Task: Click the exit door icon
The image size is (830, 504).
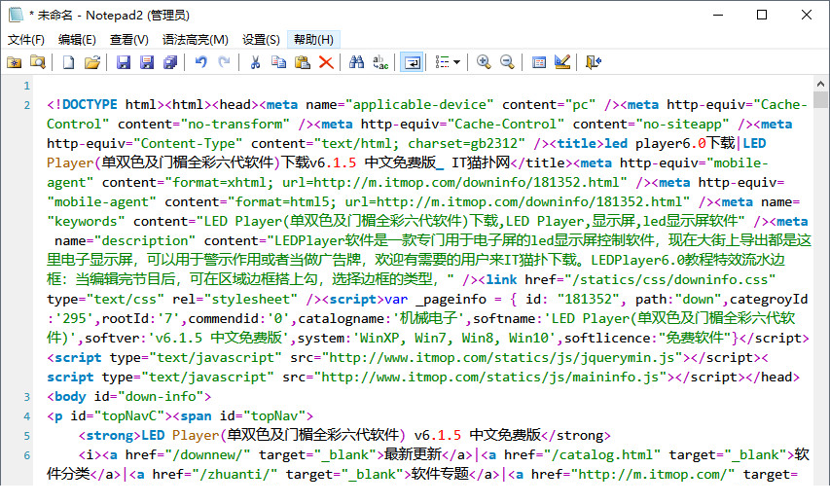Action: tap(594, 62)
